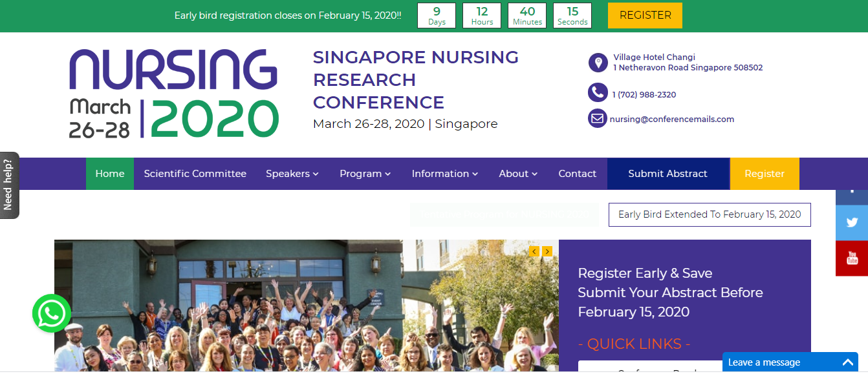Open the Need help? side tab
The width and height of the screenshot is (868, 374).
(x=9, y=185)
